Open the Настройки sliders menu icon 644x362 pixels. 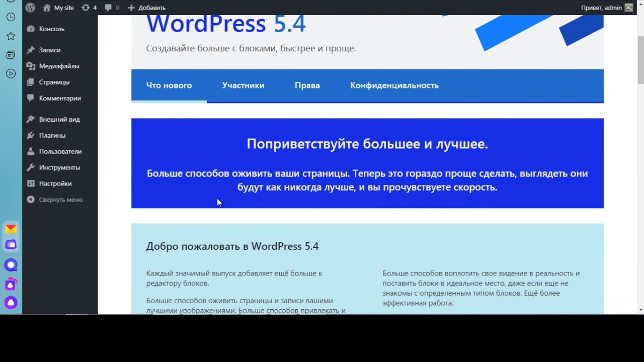point(31,184)
